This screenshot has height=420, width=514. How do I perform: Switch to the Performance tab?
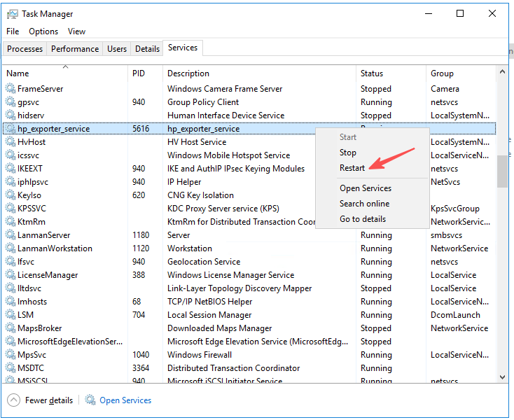[75, 49]
